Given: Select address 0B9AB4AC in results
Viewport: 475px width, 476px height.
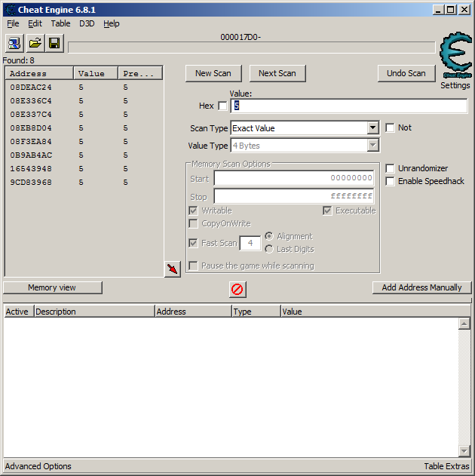Looking at the screenshot, I should click(31, 155).
